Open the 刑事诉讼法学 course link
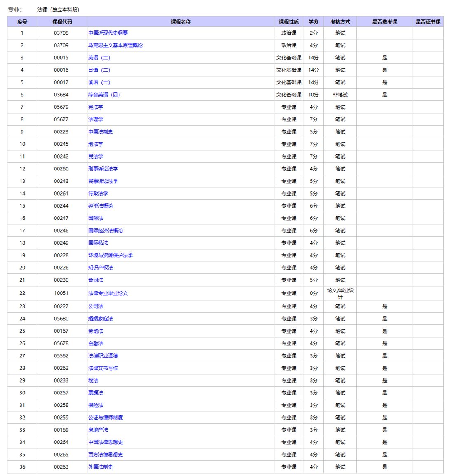This screenshot has width=454, height=476. click(103, 169)
